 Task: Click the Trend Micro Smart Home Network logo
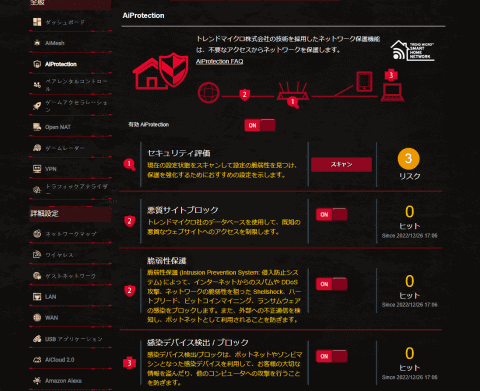[413, 50]
